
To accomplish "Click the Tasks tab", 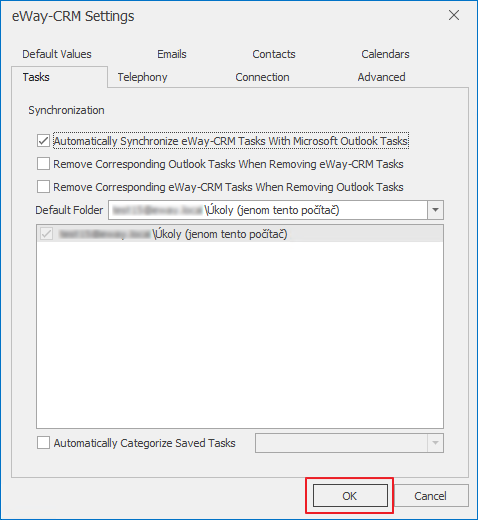I will pyautogui.click(x=60, y=77).
